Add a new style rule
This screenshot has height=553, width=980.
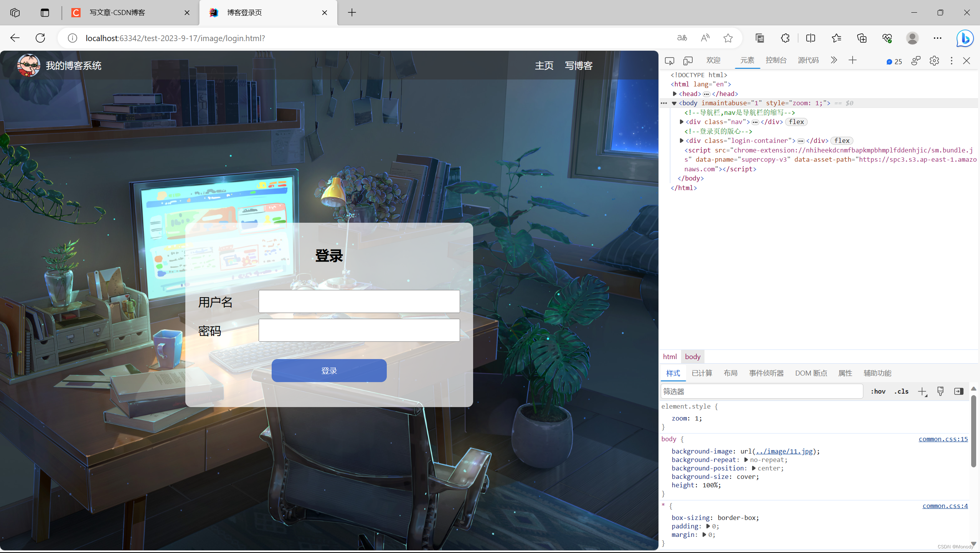(922, 391)
